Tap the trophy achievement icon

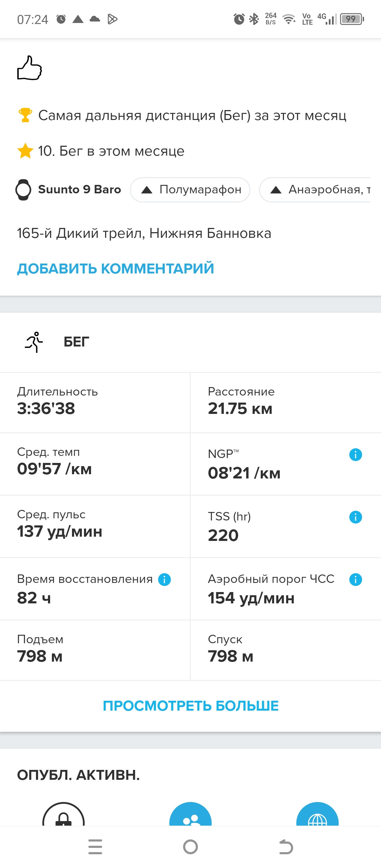point(25,115)
